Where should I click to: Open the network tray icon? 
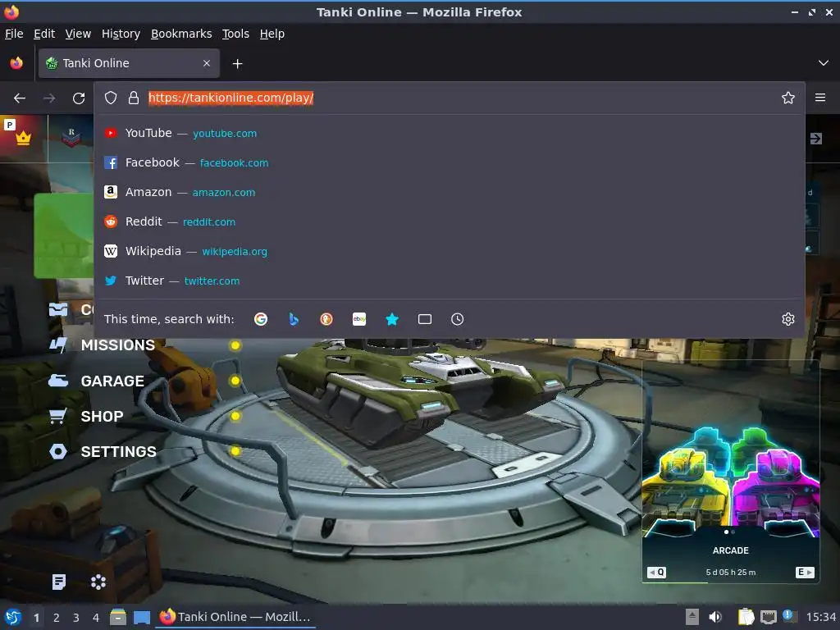pyautogui.click(x=768, y=617)
